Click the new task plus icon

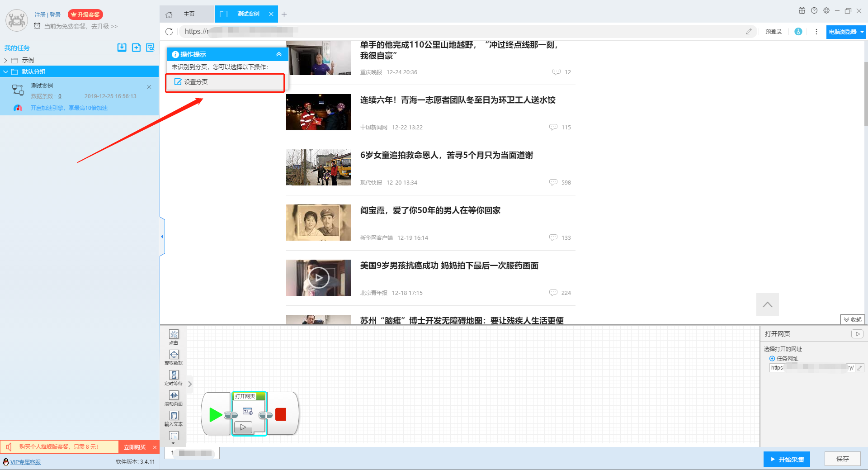point(136,47)
